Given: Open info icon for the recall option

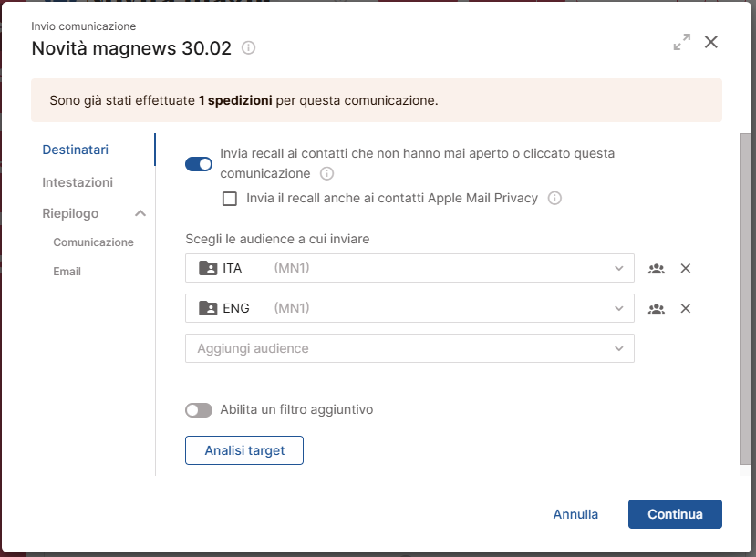Looking at the screenshot, I should (x=326, y=173).
